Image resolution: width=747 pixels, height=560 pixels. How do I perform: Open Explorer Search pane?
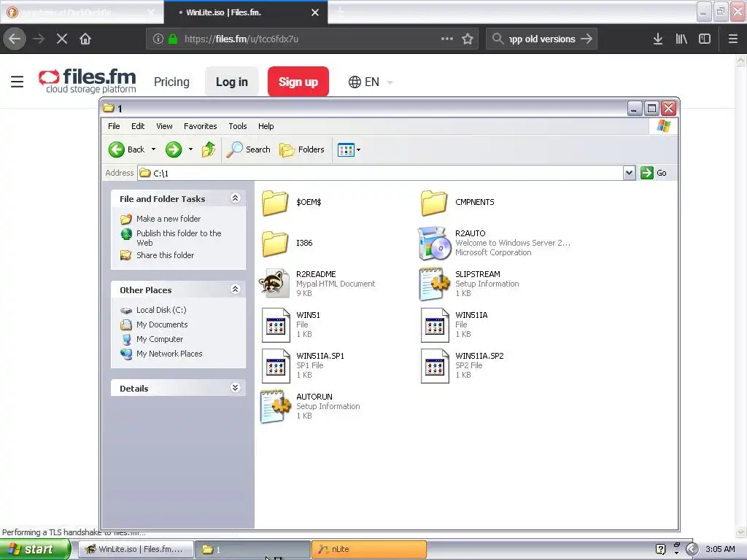point(248,149)
